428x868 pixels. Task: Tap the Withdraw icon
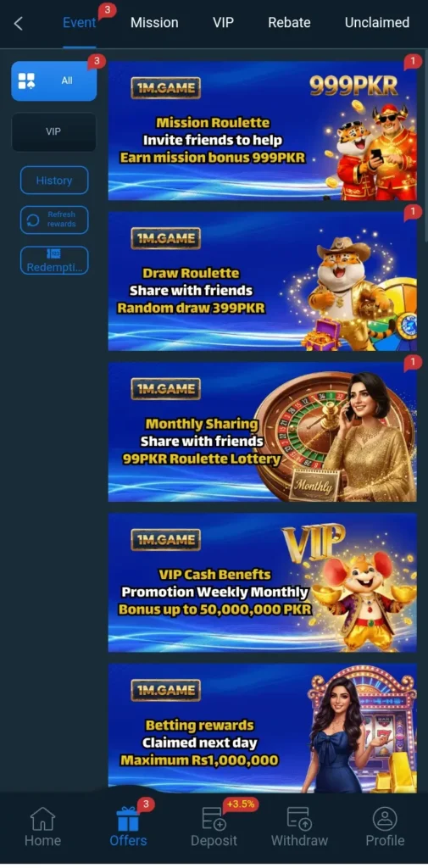pyautogui.click(x=299, y=820)
